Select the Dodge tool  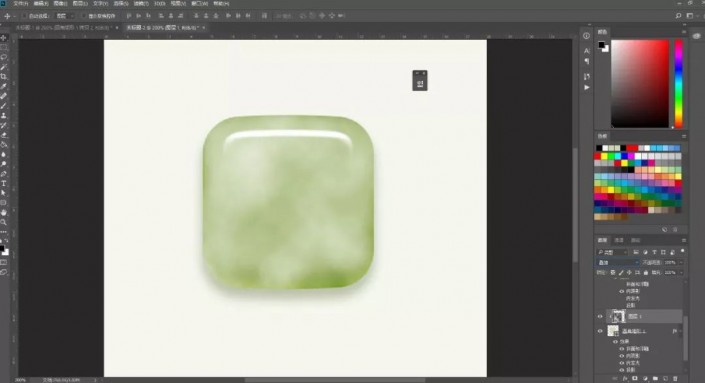click(4, 164)
